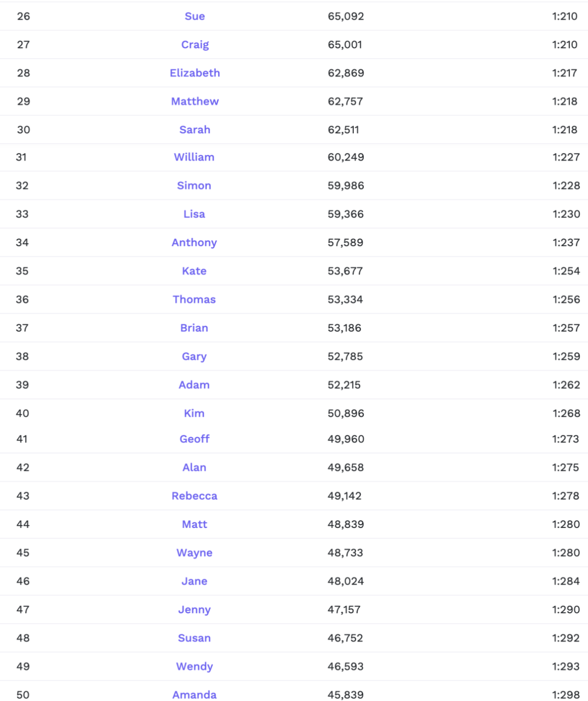Select the Matthew link
588x701 pixels.
click(195, 101)
